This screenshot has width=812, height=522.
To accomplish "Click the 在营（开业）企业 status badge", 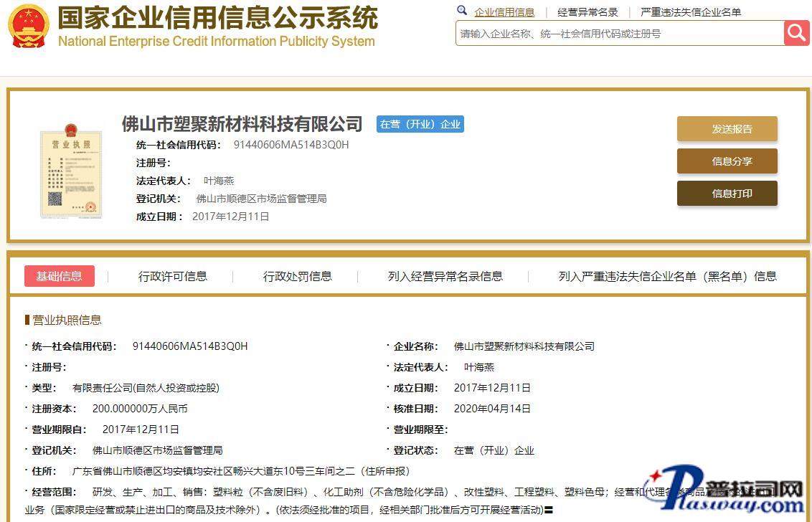I will [x=420, y=124].
